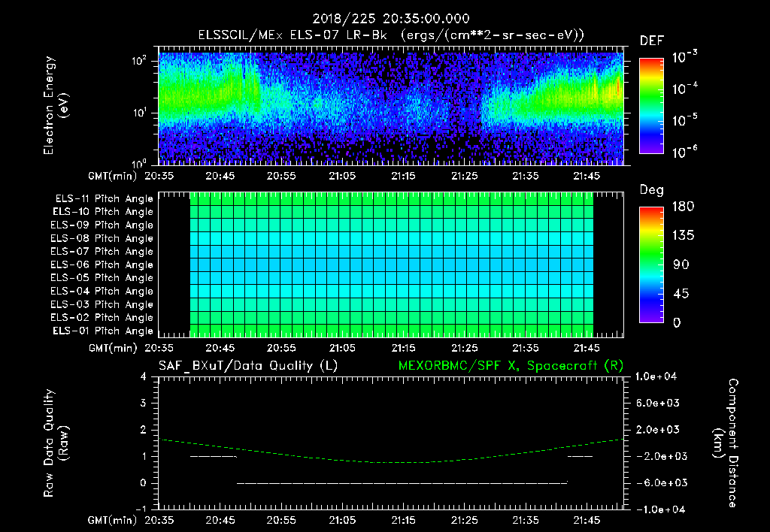770x532 pixels.
Task: Click the 10^-4 tick label on the DEF scale
Action: coord(684,89)
